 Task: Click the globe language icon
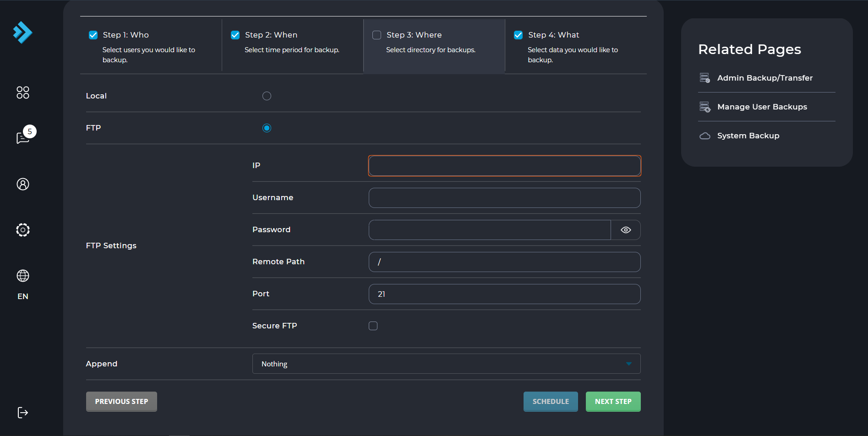[x=23, y=276]
